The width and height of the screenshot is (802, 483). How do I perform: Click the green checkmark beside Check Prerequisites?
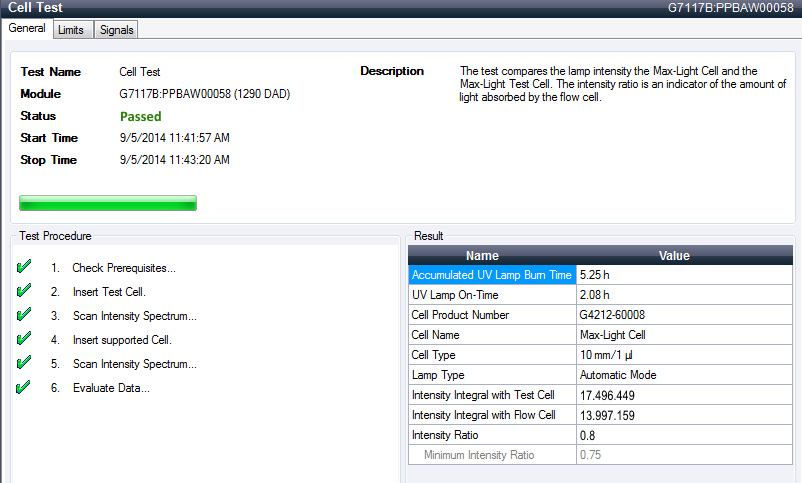tap(25, 268)
